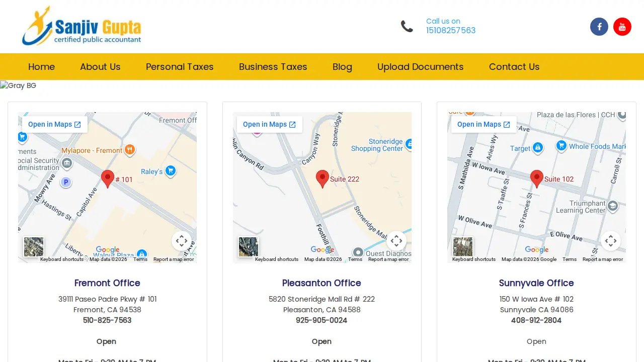644x362 pixels.
Task: Switch Fremont map to satellite view
Action: click(34, 247)
